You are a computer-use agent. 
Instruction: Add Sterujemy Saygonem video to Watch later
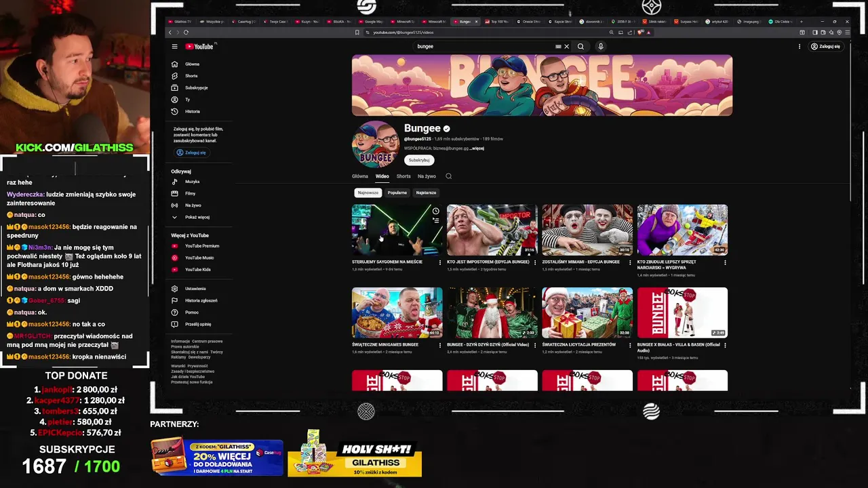435,211
